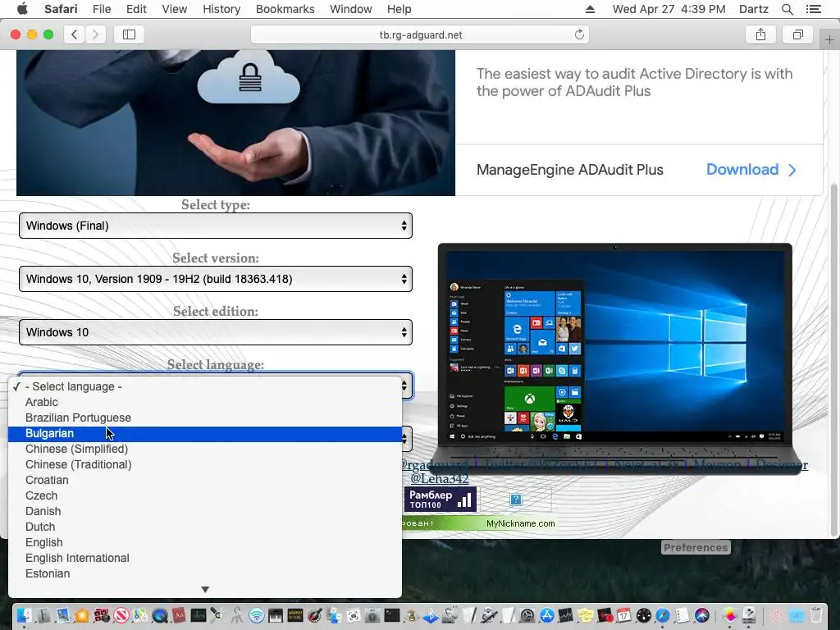840x630 pixels.
Task: Pick Brazilian Portuguese language option
Action: (x=204, y=418)
